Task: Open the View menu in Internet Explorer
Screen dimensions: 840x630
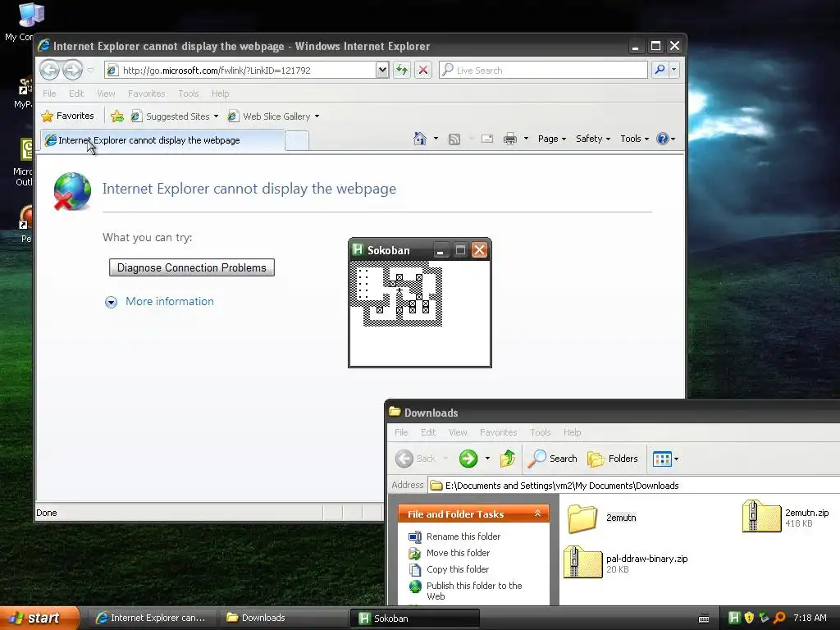Action: pos(106,94)
